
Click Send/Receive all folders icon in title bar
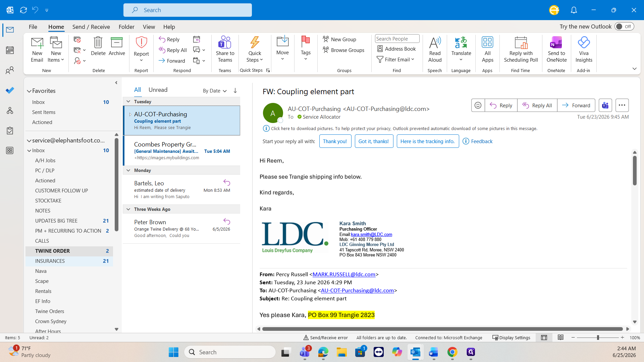[23, 10]
